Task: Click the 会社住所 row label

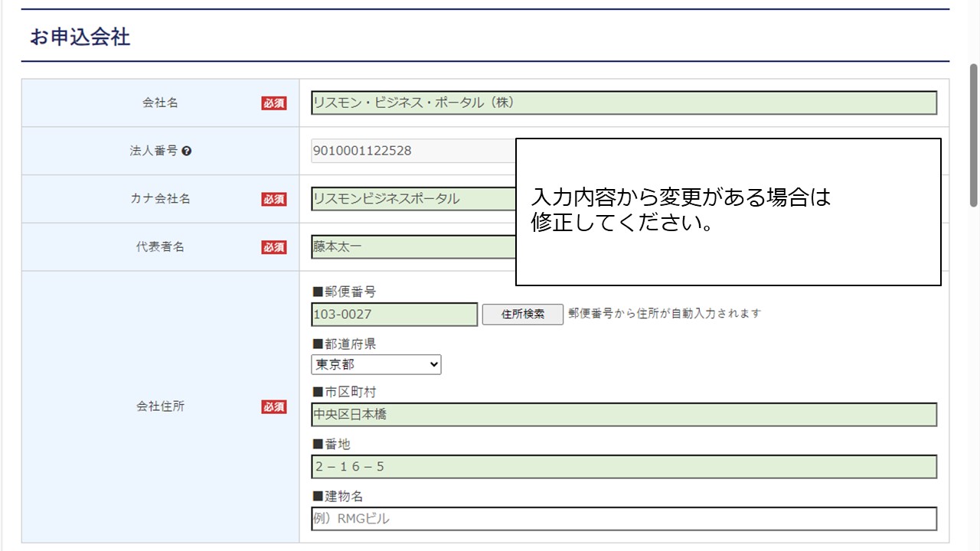Action: point(160,406)
